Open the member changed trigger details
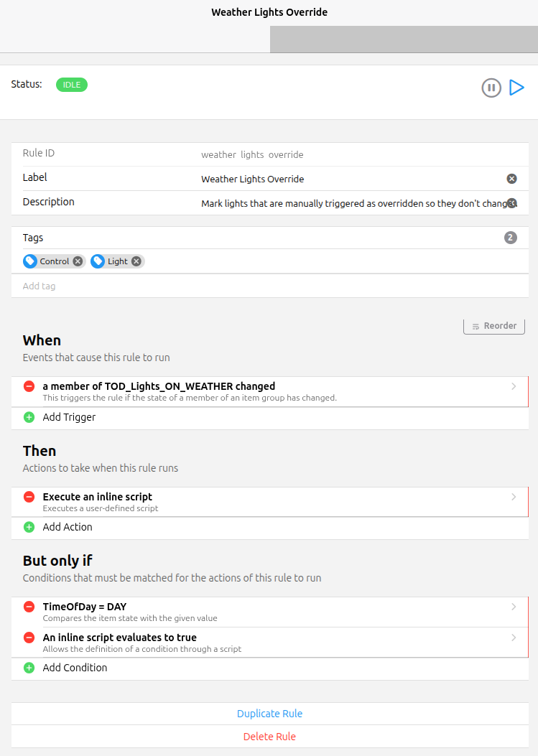 tap(514, 386)
